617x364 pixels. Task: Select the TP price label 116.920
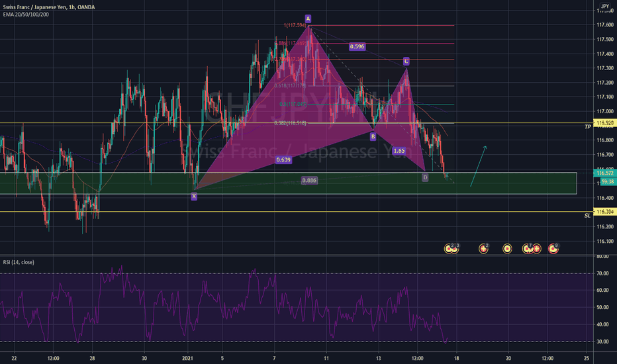tap(605, 123)
